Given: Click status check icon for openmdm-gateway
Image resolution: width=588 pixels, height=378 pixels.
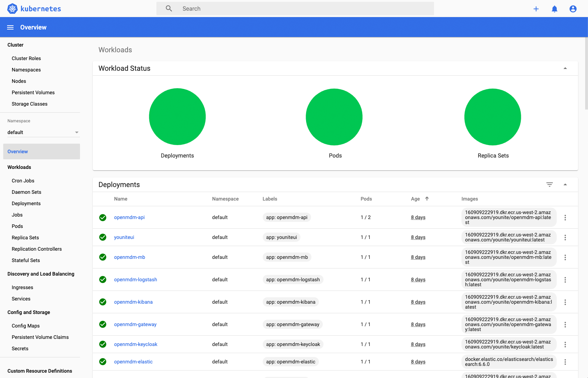Looking at the screenshot, I should (103, 324).
